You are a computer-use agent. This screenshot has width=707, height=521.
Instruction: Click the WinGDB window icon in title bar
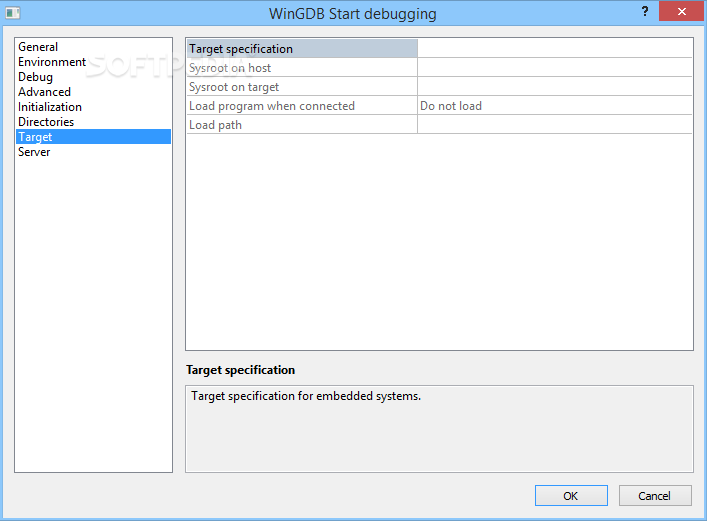click(13, 13)
